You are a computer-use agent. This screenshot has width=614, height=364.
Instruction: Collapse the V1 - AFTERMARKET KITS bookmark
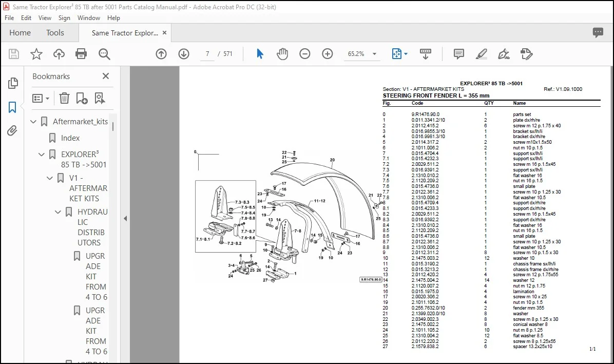point(50,178)
